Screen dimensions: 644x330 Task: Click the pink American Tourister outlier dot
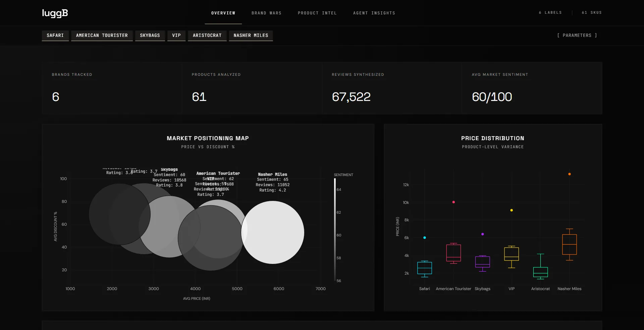click(x=453, y=202)
